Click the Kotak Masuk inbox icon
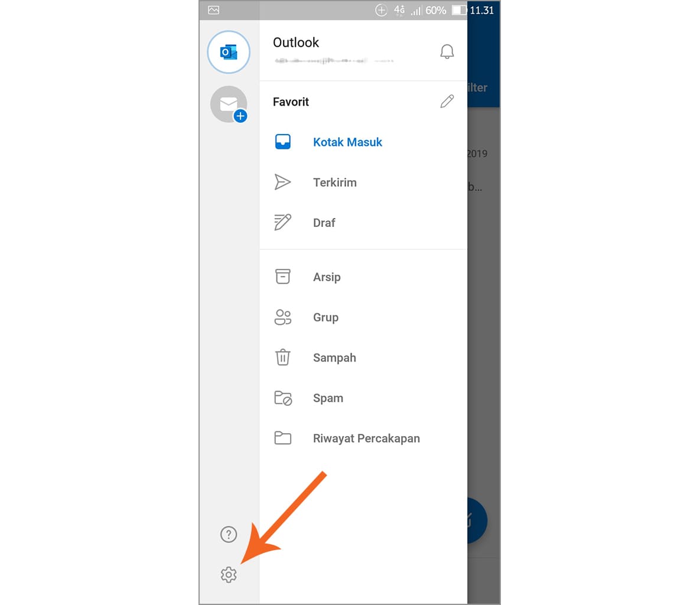The width and height of the screenshot is (700, 605). tap(282, 142)
